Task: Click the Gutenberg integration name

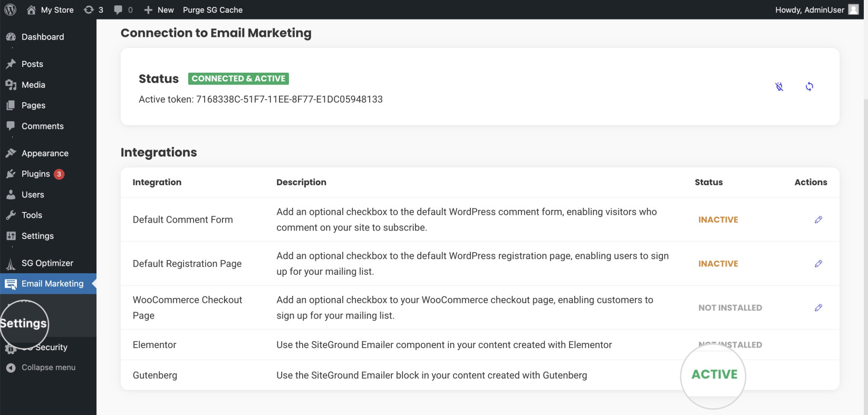Action: (x=155, y=375)
